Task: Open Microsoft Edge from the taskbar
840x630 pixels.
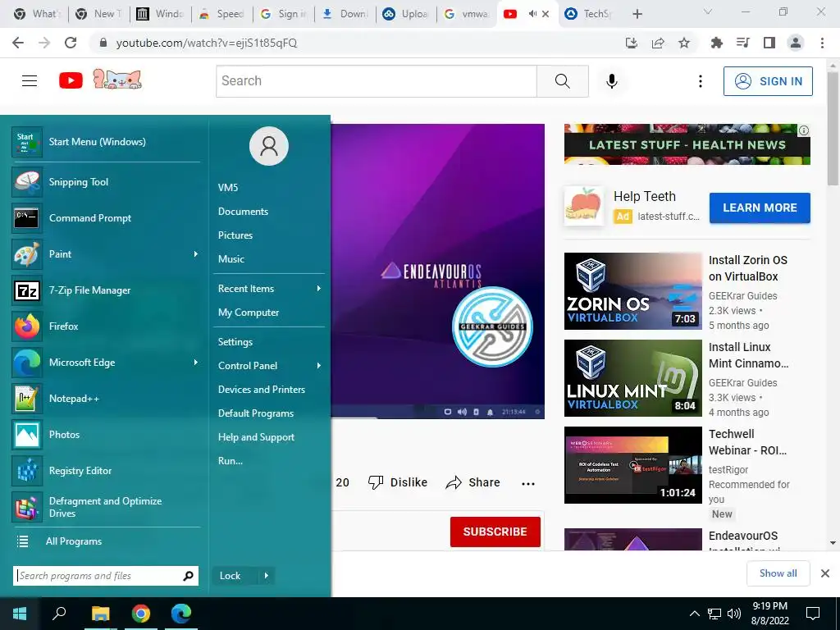Action: pyautogui.click(x=181, y=614)
